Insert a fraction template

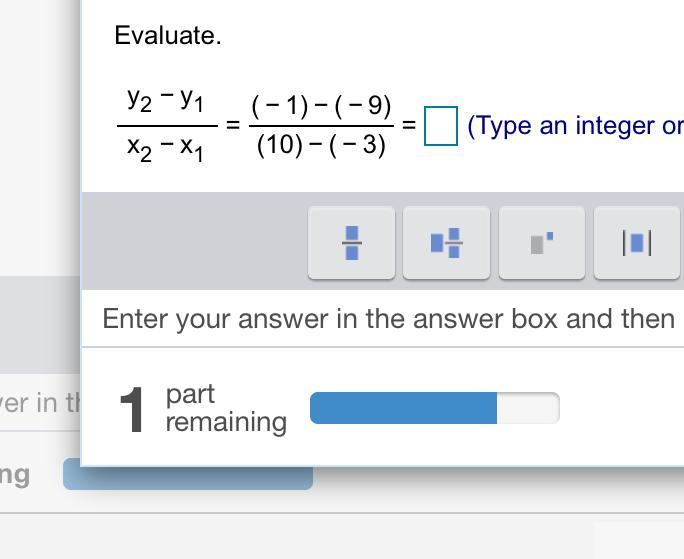click(x=351, y=243)
